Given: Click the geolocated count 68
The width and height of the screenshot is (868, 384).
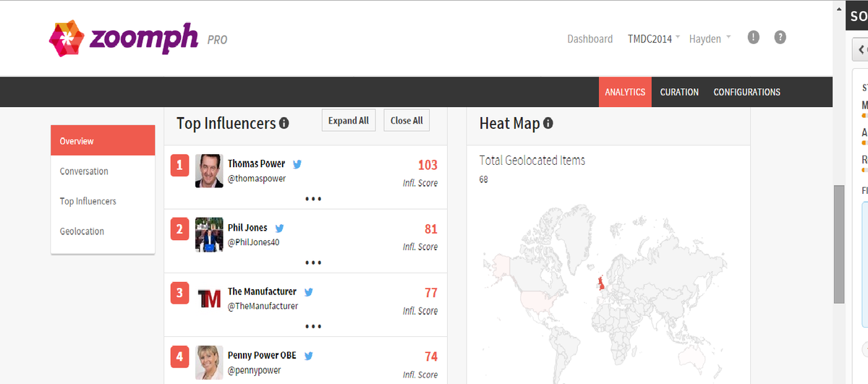Looking at the screenshot, I should [x=484, y=179].
